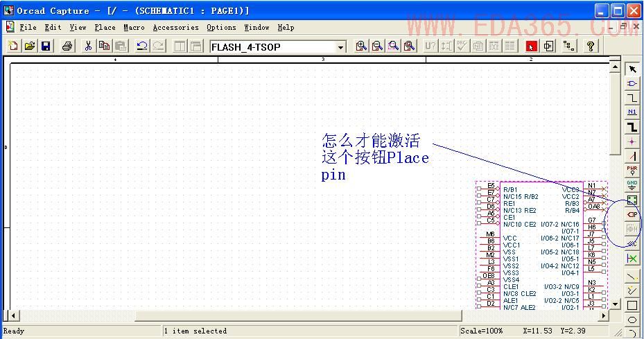This screenshot has width=644, height=339.
Task: Zoom in on the schematic page
Action: (x=361, y=46)
